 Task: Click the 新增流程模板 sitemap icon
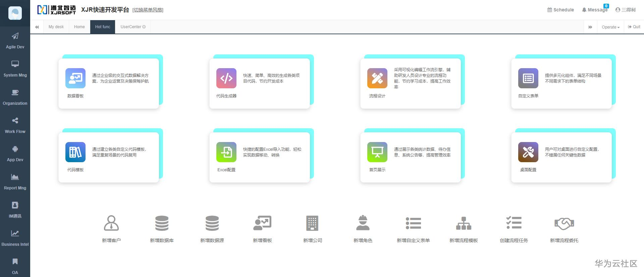click(464, 223)
